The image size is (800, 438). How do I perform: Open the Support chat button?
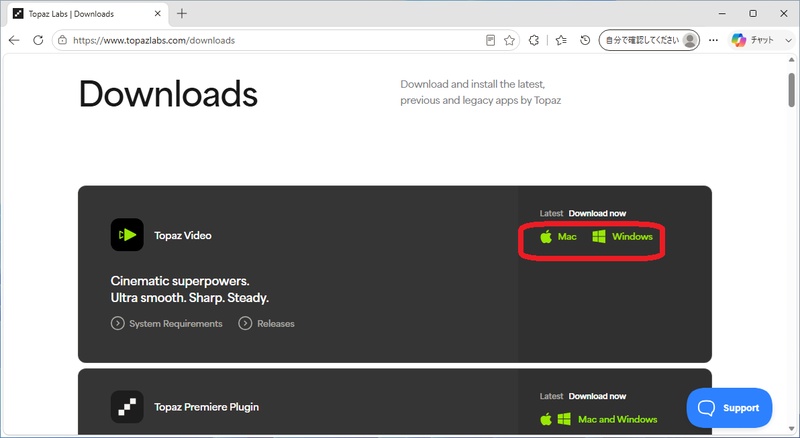[729, 408]
